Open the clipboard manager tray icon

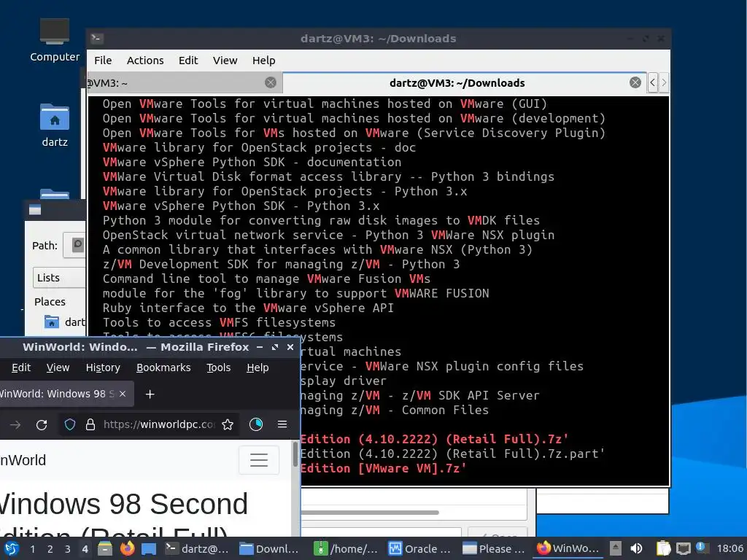pos(663,548)
